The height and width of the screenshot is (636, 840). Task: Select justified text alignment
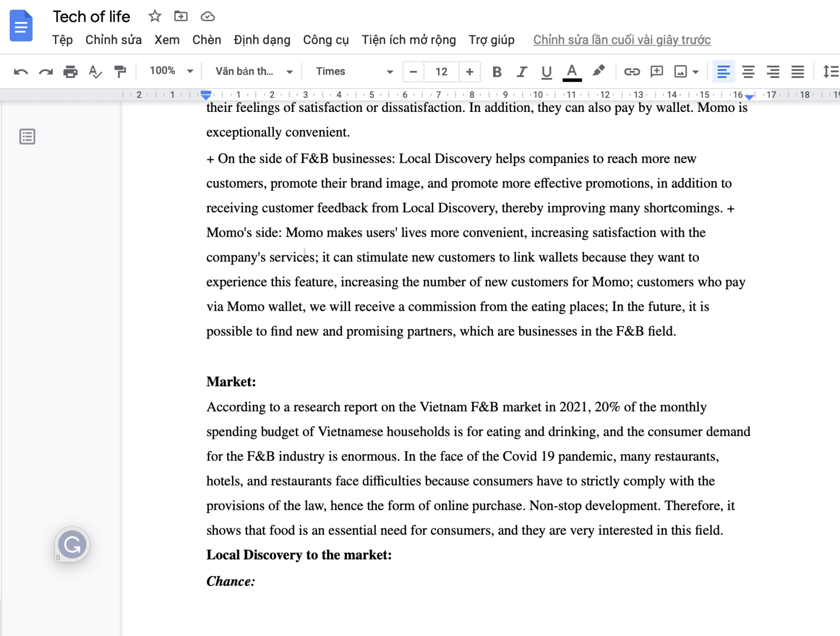click(798, 72)
